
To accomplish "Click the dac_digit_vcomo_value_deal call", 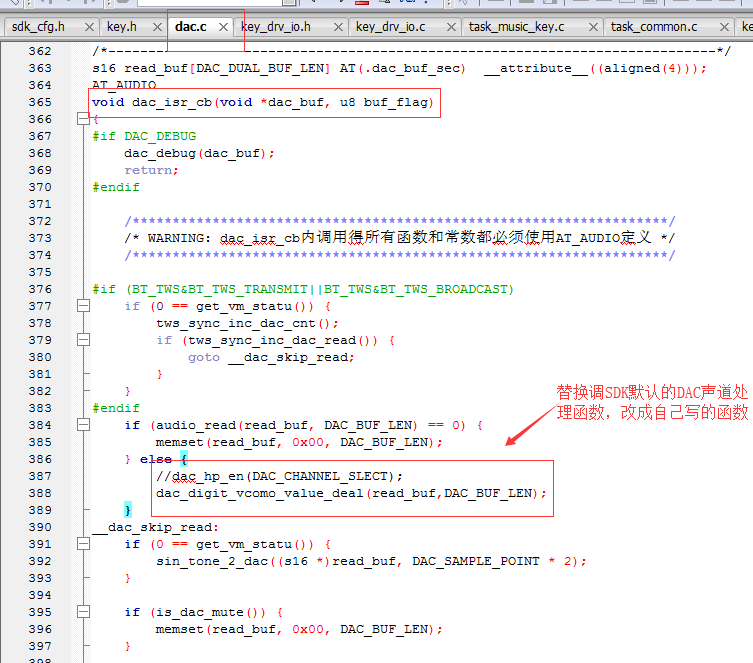I will click(x=351, y=494).
